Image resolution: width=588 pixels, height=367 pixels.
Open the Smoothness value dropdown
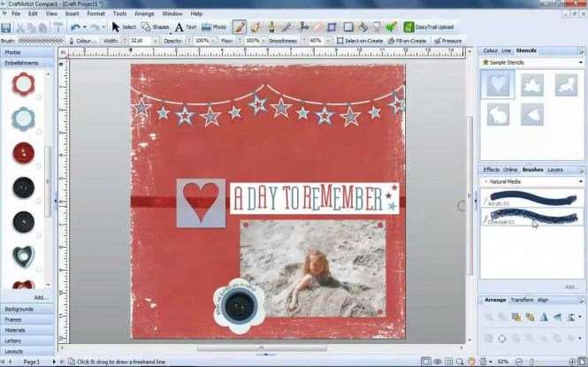coord(329,41)
